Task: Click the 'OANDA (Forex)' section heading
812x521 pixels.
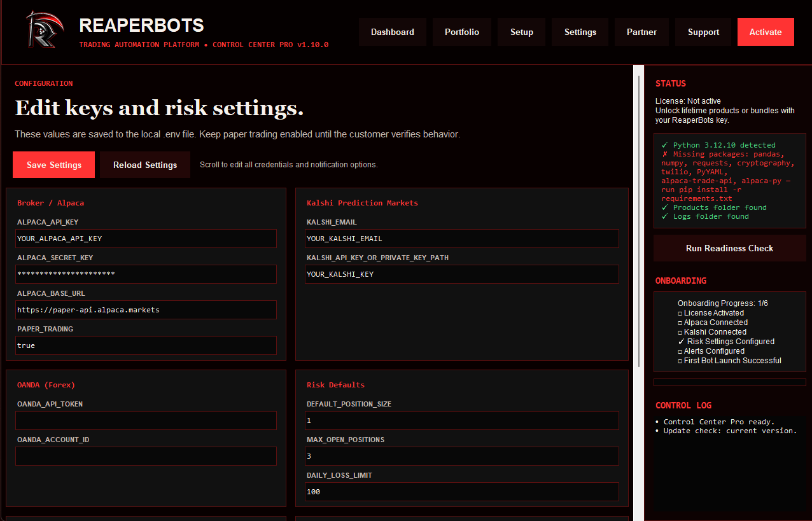Action: point(46,385)
